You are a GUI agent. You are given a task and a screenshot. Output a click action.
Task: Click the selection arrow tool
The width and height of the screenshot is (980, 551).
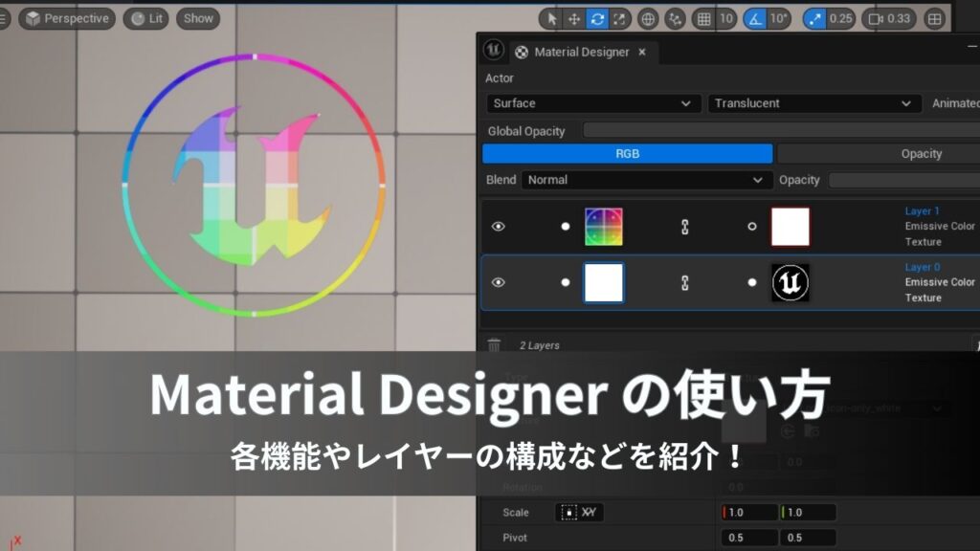pos(552,17)
